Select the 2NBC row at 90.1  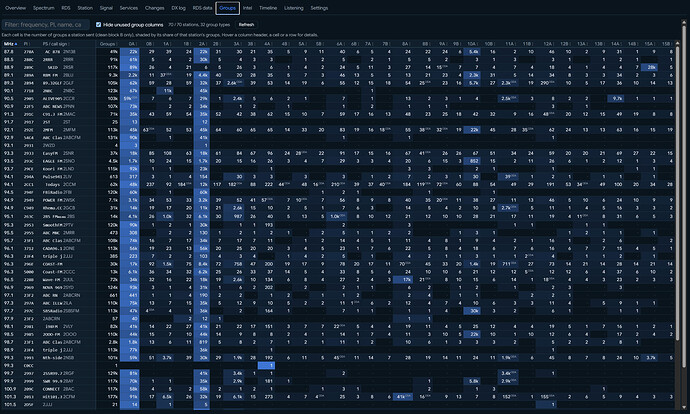coord(338,91)
